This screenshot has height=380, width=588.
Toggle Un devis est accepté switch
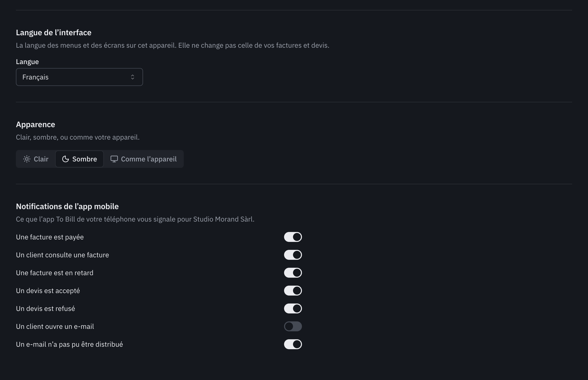[293, 291]
